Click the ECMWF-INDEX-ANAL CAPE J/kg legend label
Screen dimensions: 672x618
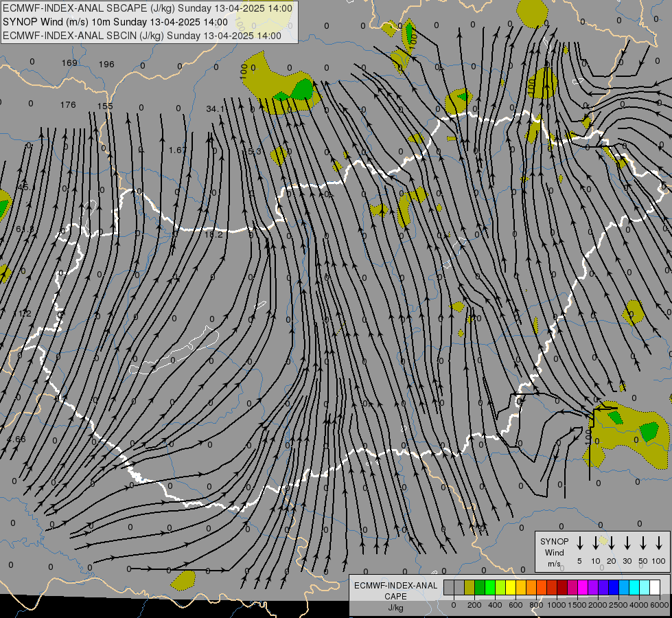(395, 596)
